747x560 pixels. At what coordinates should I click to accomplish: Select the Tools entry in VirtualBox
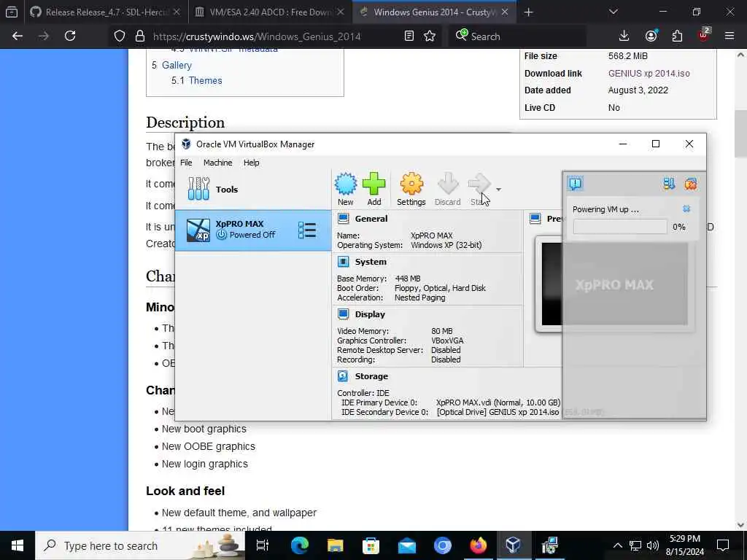(253, 189)
